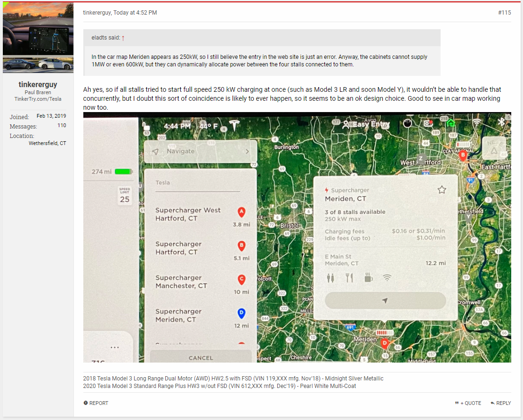This screenshot has height=420, width=523.
Task: Click Cancel under the Supercharger list
Action: click(201, 357)
